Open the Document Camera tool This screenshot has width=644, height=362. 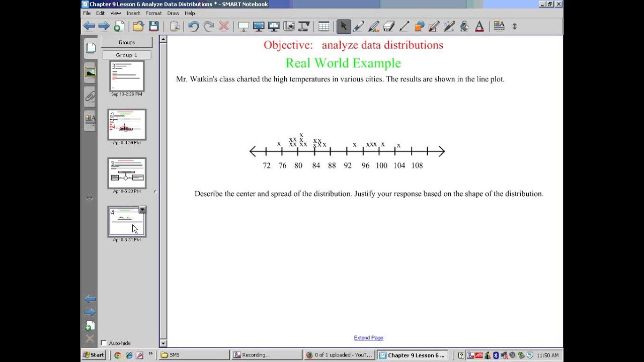304,26
